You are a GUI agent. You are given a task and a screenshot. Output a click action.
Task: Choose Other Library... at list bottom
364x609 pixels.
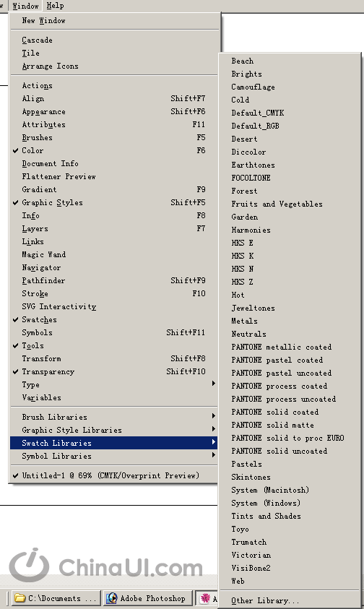[x=290, y=600]
